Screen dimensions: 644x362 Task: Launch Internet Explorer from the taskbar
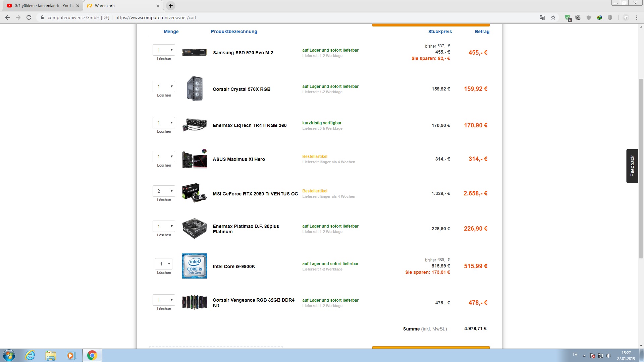(x=30, y=355)
